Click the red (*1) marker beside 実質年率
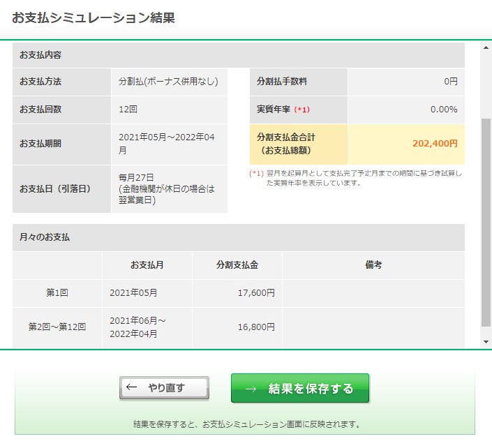 point(302,110)
